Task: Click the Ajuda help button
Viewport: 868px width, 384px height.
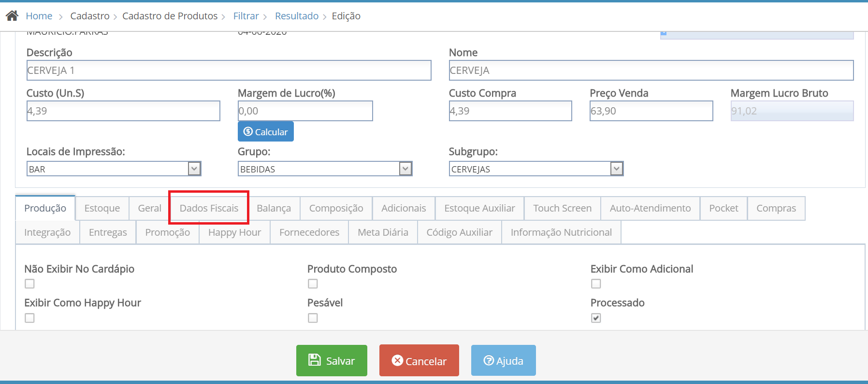Action: click(x=503, y=360)
